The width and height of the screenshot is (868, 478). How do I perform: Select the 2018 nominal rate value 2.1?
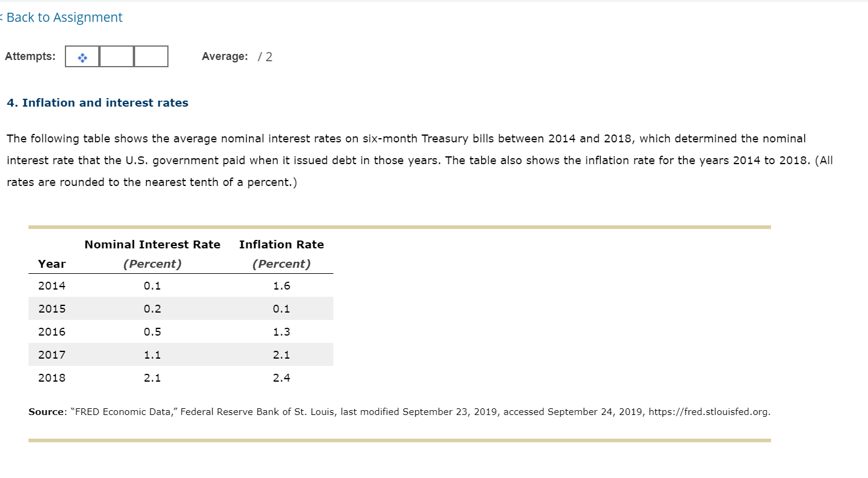[152, 377]
